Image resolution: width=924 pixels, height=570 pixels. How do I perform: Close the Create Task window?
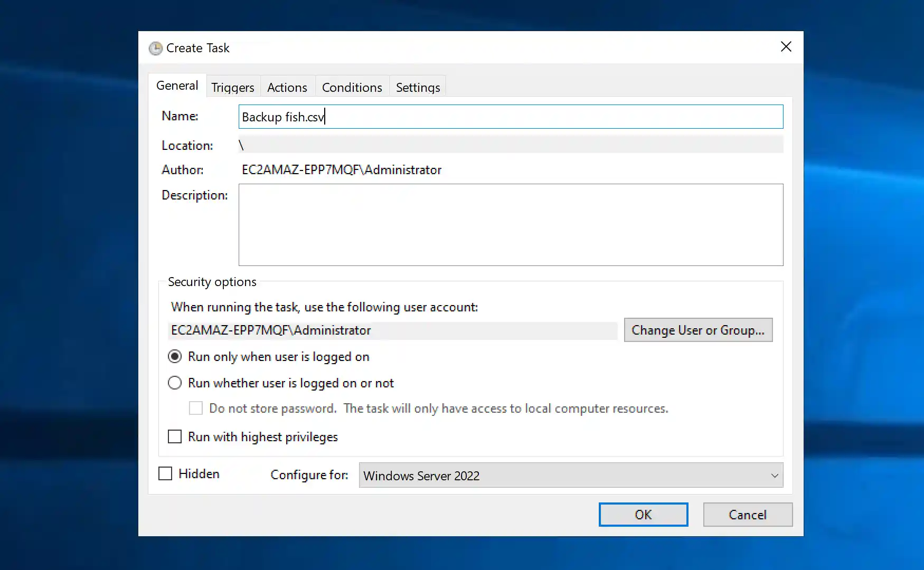point(786,46)
